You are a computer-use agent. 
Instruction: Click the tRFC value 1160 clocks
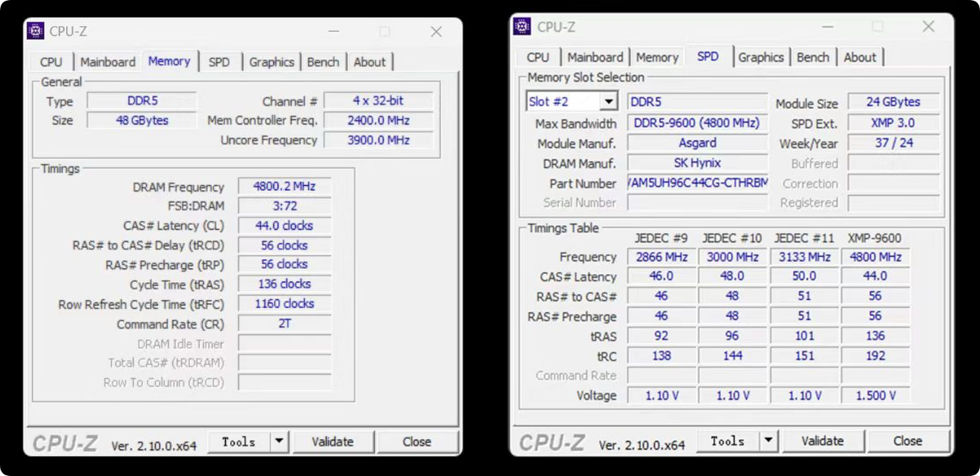click(x=284, y=304)
